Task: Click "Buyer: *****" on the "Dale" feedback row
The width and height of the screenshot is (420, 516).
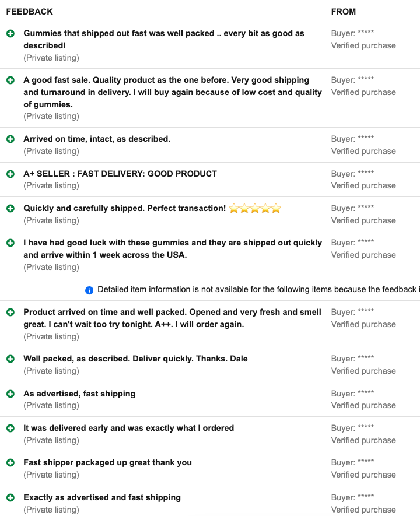Action: 353,359
